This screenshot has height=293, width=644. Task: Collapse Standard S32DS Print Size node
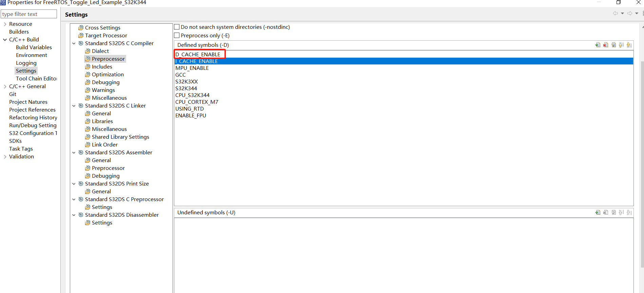(x=74, y=184)
